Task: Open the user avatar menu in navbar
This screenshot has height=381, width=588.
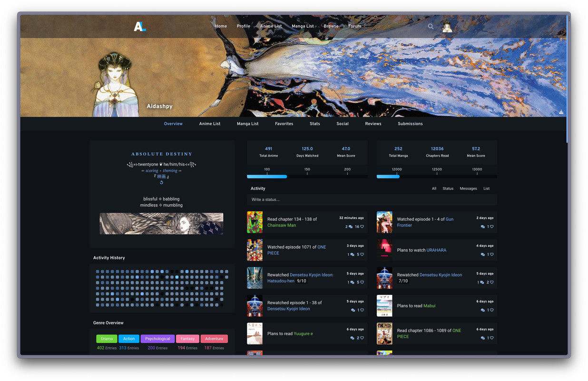Action: (447, 27)
